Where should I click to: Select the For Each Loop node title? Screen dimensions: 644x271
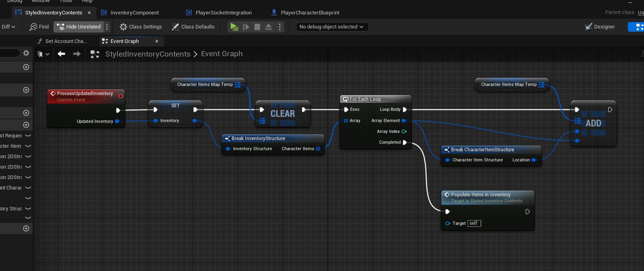(x=365, y=99)
